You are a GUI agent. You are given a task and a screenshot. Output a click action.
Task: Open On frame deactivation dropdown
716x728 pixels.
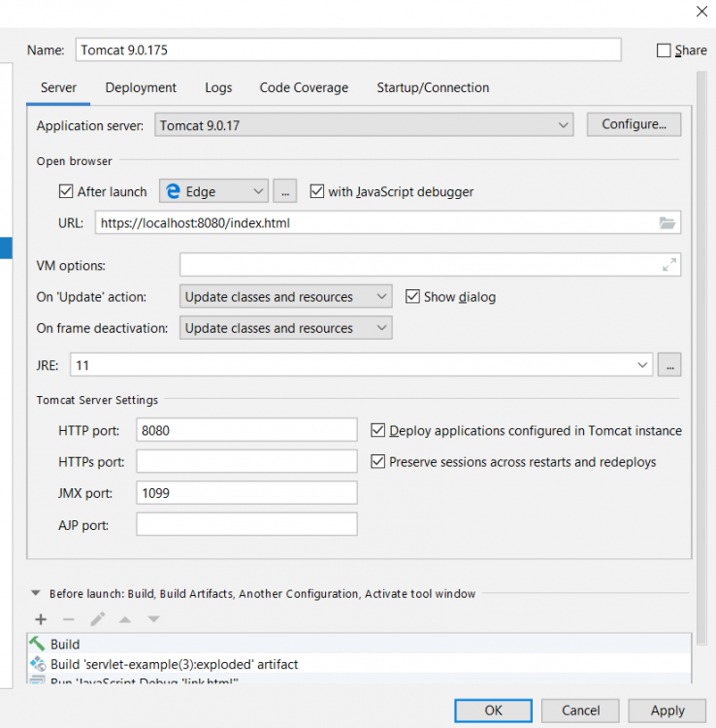coord(286,328)
